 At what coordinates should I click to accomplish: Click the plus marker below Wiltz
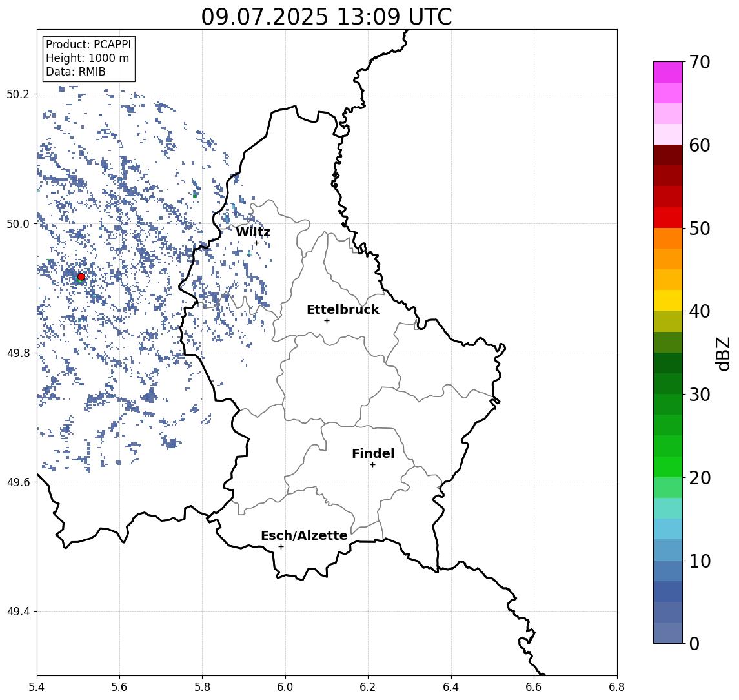(256, 243)
